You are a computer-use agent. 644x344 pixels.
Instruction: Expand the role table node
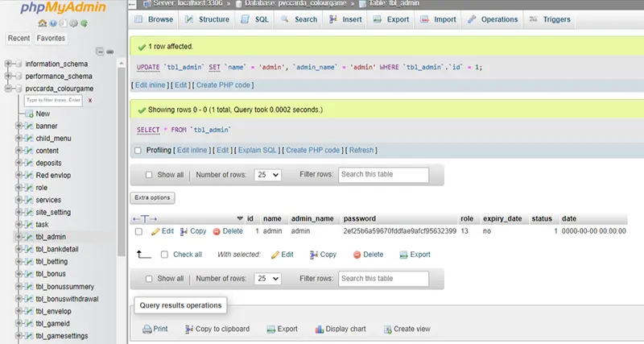(19, 188)
